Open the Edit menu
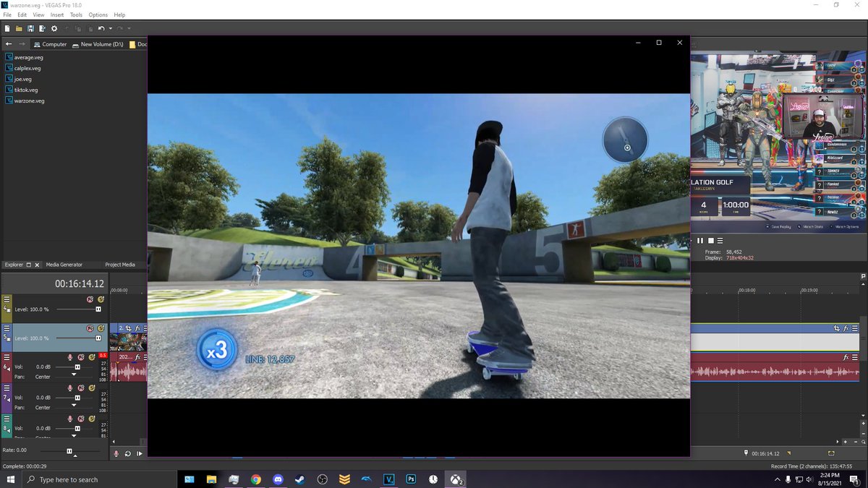 [22, 14]
